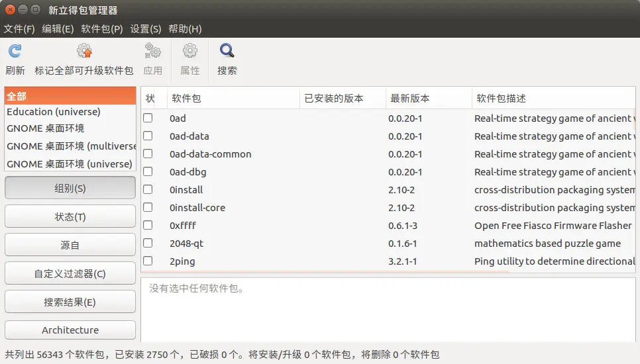Click version 0.6.1-3 cell
Image resolution: width=640 pixels, height=364 pixels.
(x=403, y=226)
